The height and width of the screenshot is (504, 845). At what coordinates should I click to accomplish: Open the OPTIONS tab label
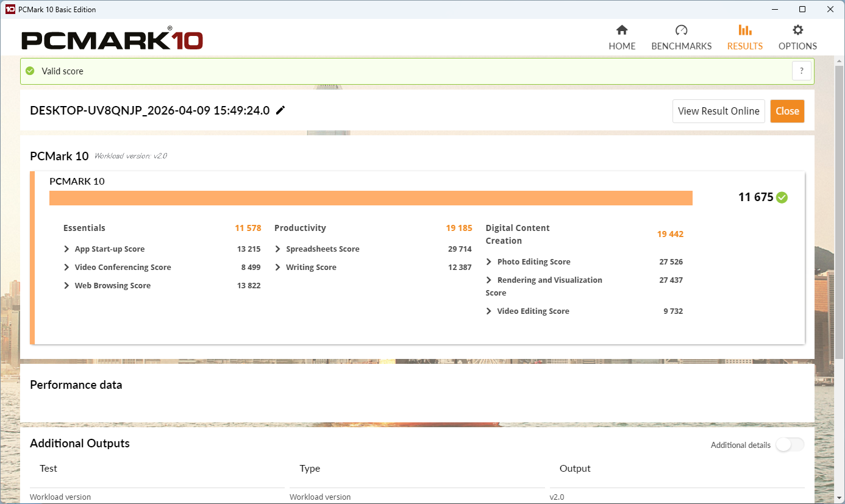tap(797, 46)
